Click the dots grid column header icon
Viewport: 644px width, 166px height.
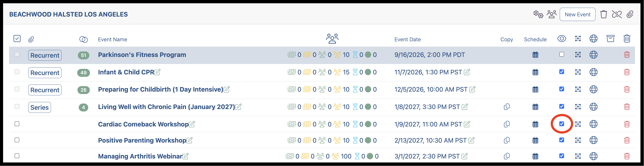[578, 39]
